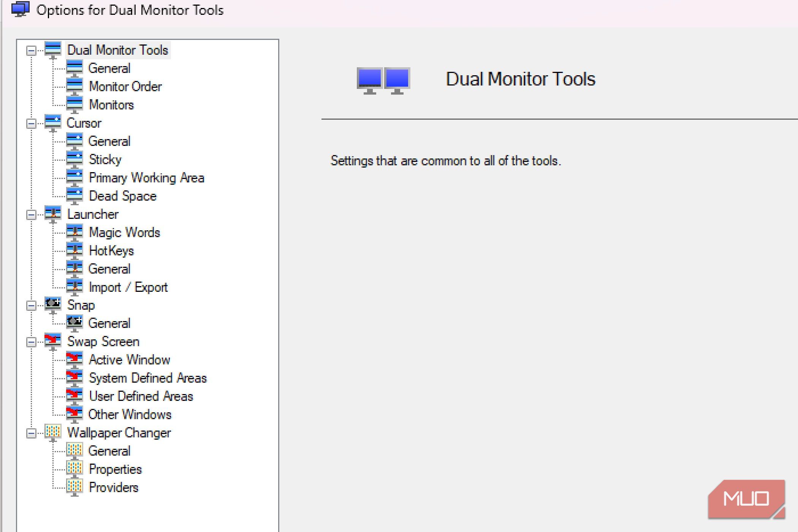
Task: Select the Dual Monitor Tools root label
Action: click(x=118, y=50)
